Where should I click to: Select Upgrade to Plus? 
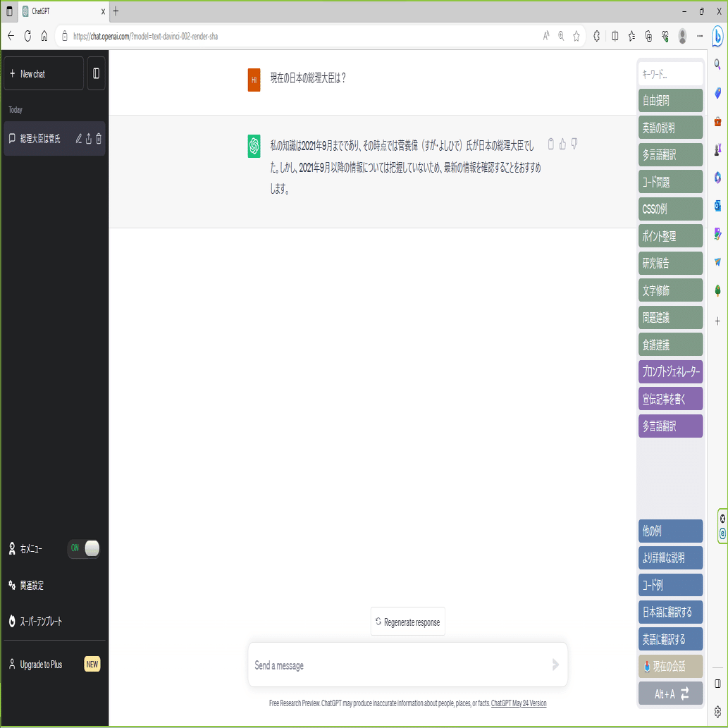coord(41,664)
